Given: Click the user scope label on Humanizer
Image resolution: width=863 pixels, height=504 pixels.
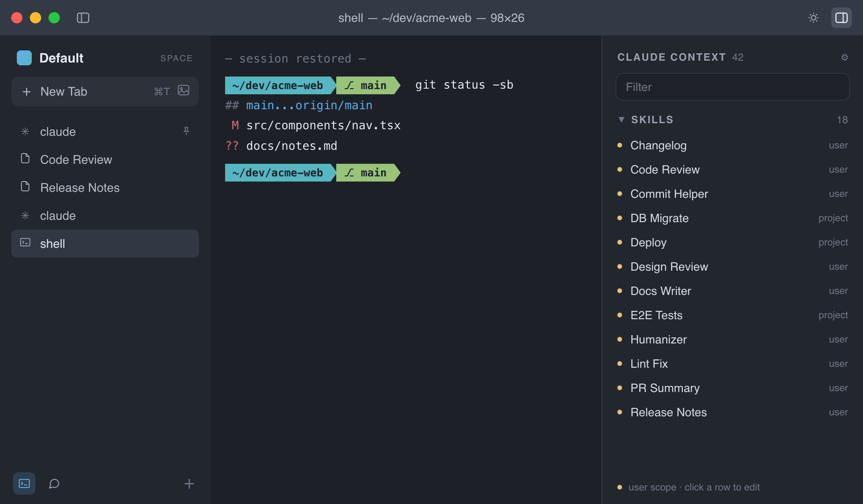Looking at the screenshot, I should pos(838,339).
